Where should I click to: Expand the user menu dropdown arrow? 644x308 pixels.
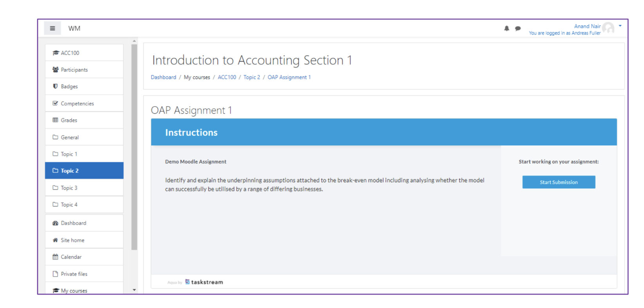click(620, 26)
